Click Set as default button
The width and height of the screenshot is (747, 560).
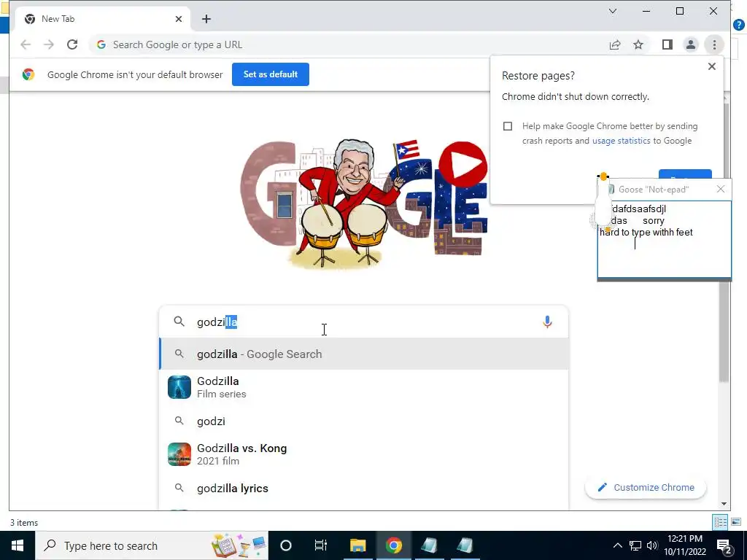[271, 74]
